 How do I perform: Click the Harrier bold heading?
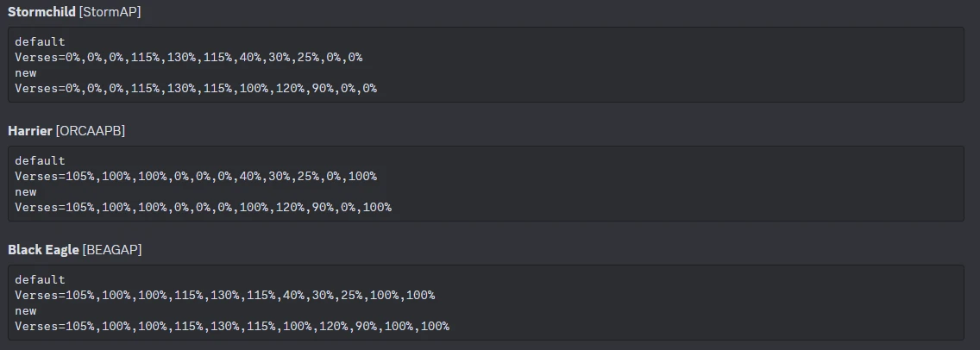click(x=30, y=130)
